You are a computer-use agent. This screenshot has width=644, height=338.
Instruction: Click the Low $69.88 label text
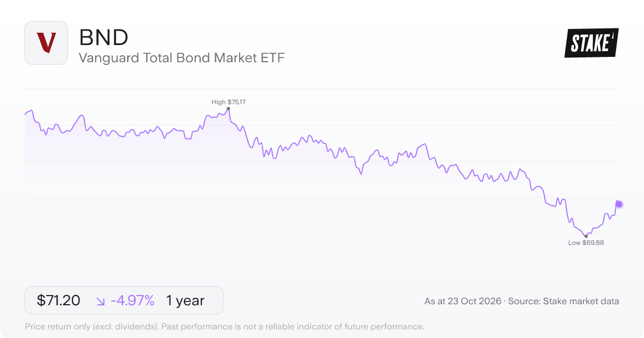(x=586, y=243)
